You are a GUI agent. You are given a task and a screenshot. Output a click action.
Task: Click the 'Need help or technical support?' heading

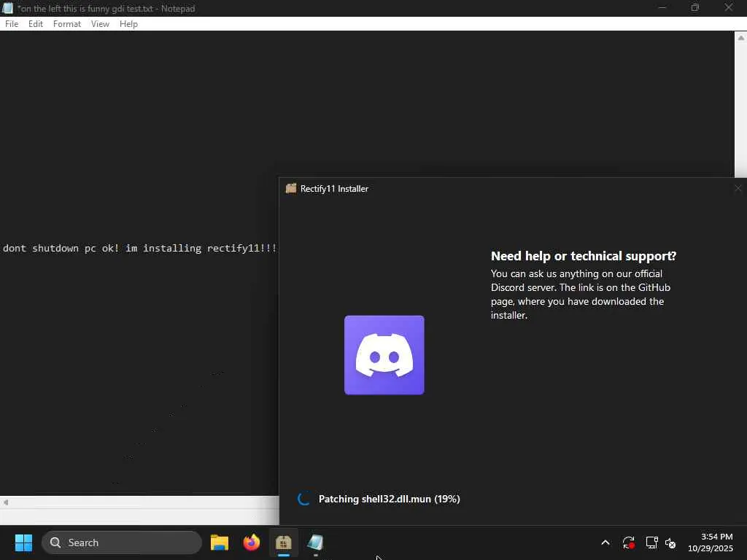pyautogui.click(x=584, y=256)
